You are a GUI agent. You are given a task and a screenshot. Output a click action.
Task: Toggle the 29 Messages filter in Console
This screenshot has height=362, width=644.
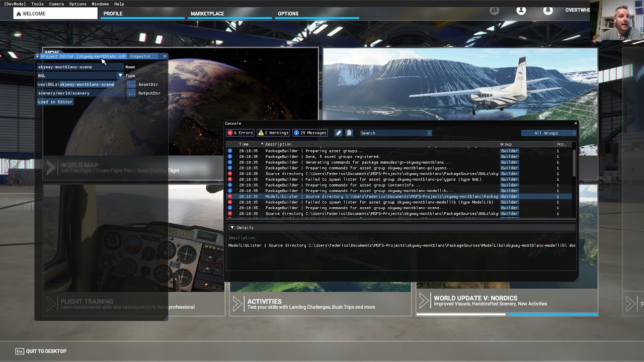[310, 133]
